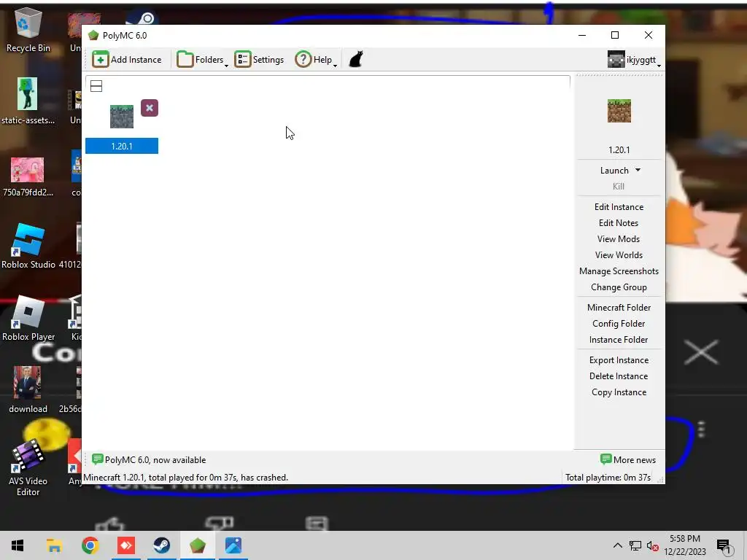The width and height of the screenshot is (747, 560).
Task: Click the network icon in system tray
Action: coord(635,545)
